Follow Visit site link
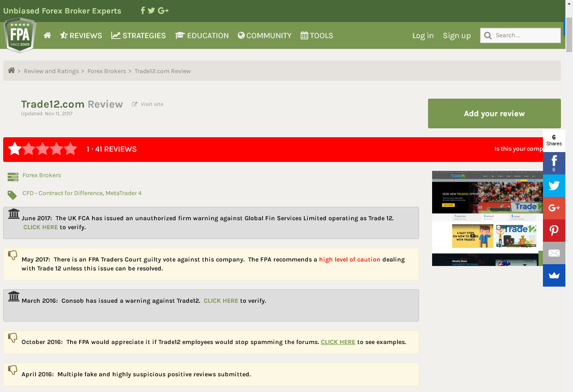This screenshot has width=573, height=392. 152,104
